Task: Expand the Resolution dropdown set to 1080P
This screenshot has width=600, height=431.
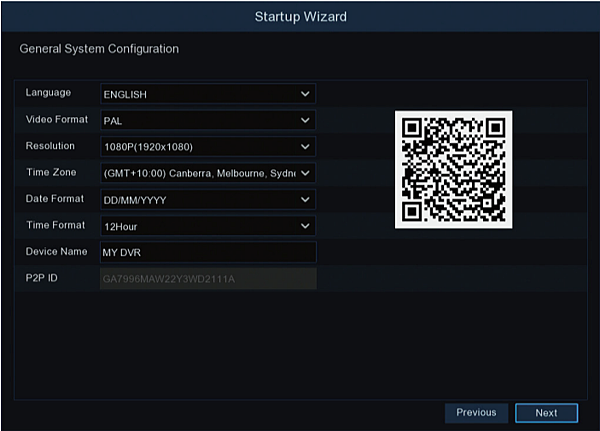Action: (208, 147)
